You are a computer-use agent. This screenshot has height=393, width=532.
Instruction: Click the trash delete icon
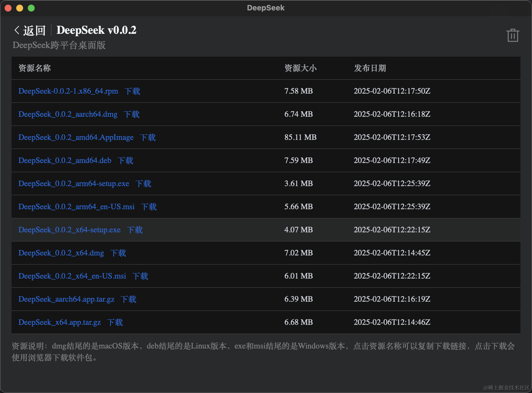pos(513,35)
